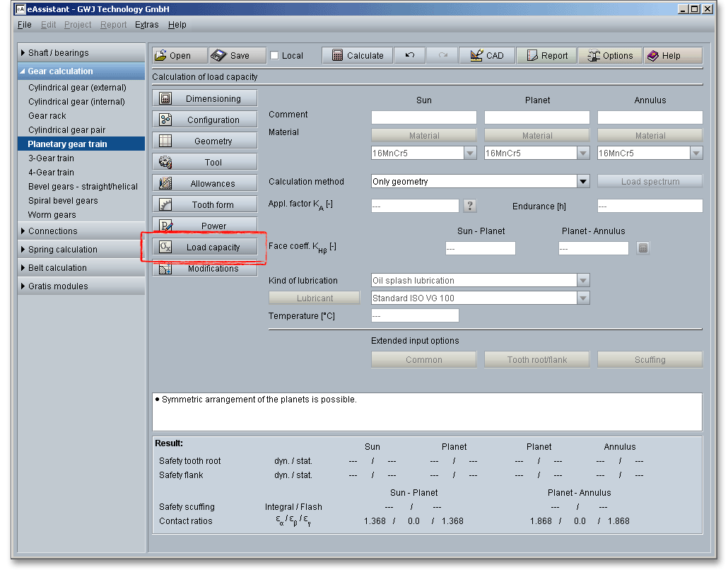Enable the Local checkbox
The image size is (728, 570).
[x=275, y=56]
